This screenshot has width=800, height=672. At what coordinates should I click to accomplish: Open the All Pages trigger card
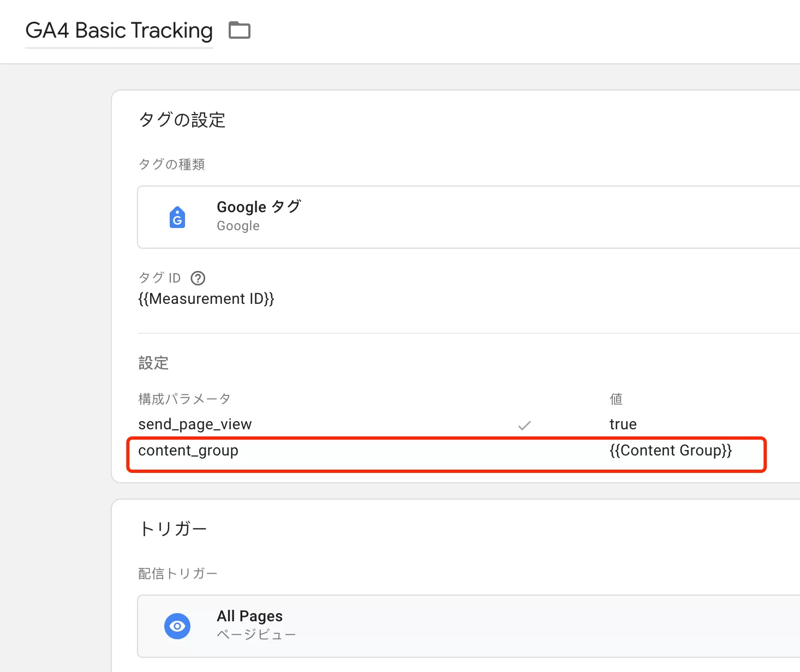469,626
